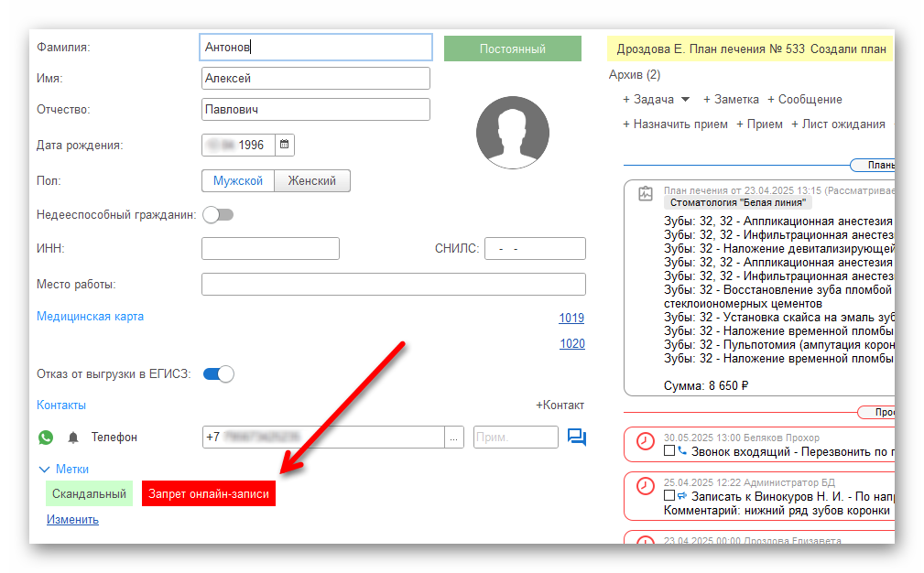The height and width of the screenshot is (573, 924).
Task: Click the bell notification icon near Телефон
Action: 73,438
